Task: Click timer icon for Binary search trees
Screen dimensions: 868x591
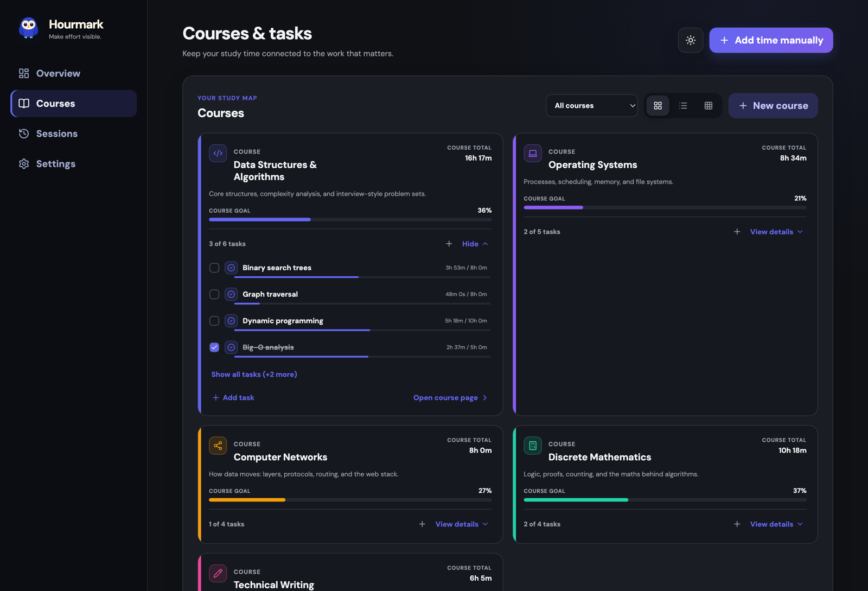Action: tap(231, 268)
